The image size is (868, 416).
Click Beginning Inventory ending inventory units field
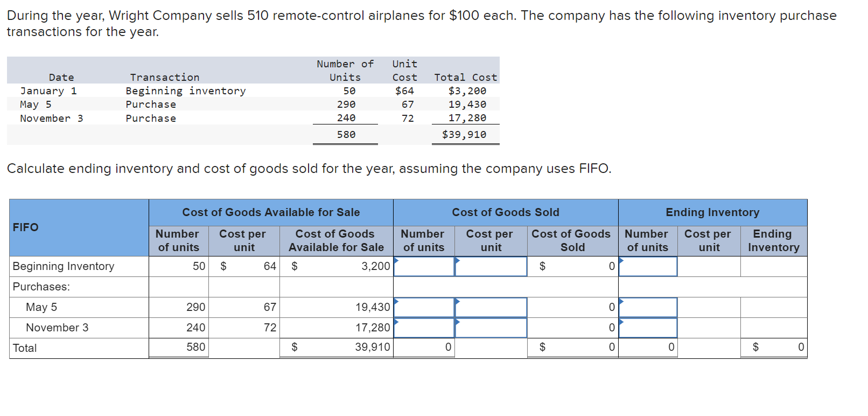tap(648, 266)
